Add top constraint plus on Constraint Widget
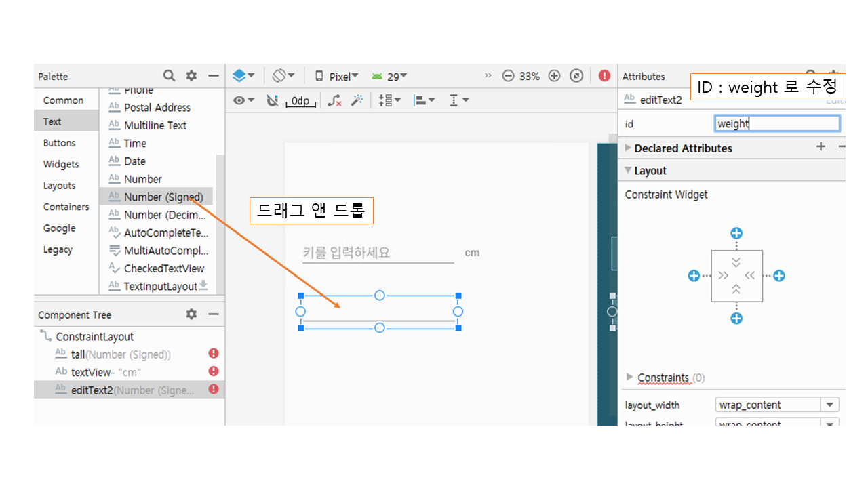868x488 pixels. [x=736, y=234]
